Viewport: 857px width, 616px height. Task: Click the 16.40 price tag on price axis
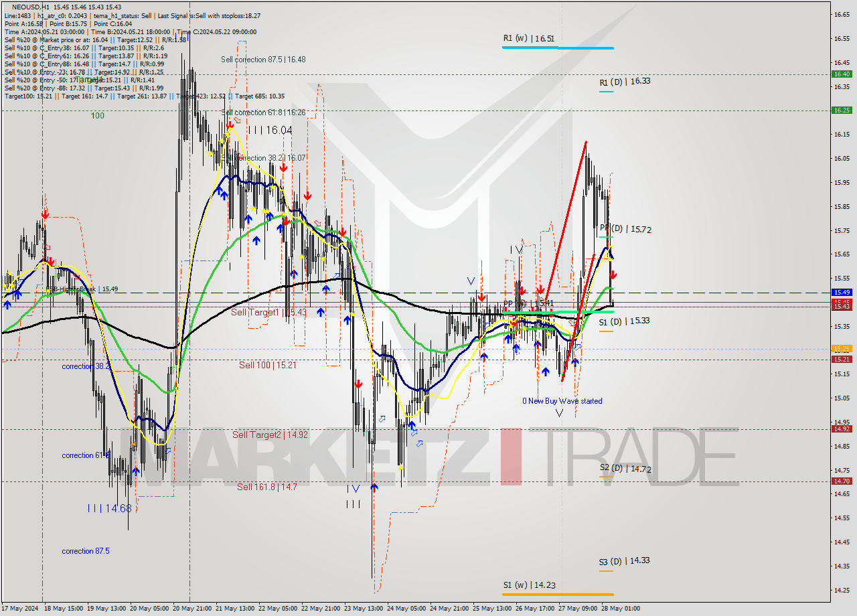(842, 74)
